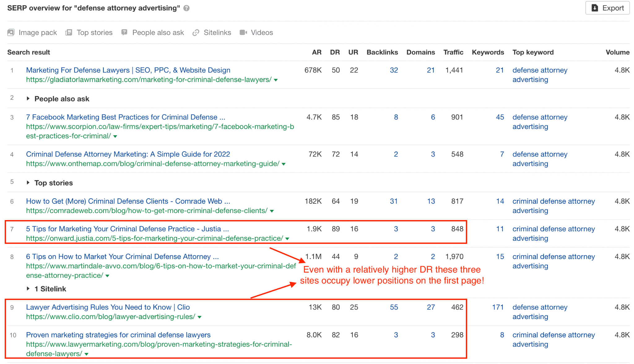634x364 pixels.
Task: Click the DR column header
Action: pyautogui.click(x=335, y=52)
